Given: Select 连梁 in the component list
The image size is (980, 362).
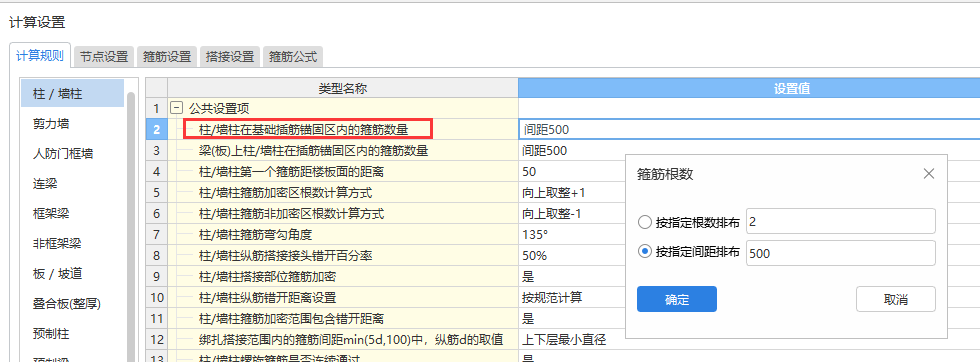Looking at the screenshot, I should 72,184.
